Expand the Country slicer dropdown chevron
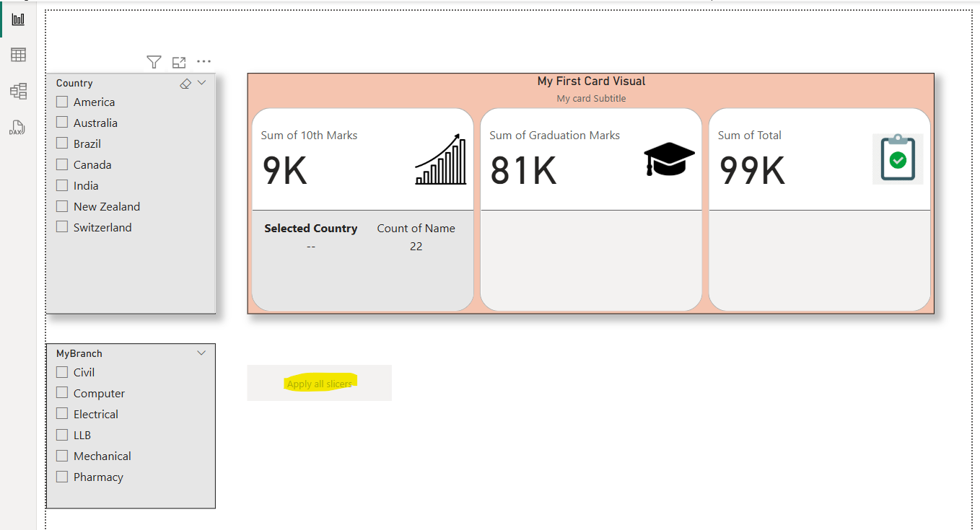 click(201, 82)
